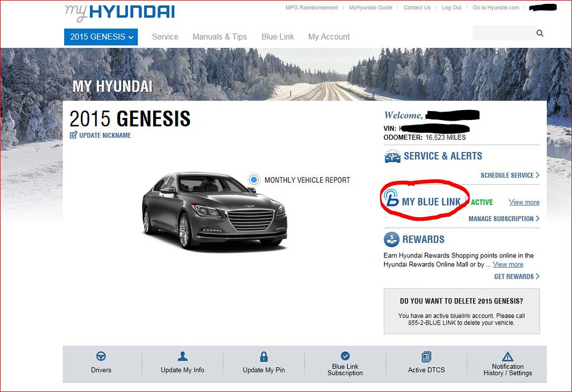The height and width of the screenshot is (392, 572).
Task: Select the Monthly Vehicle Report blue dot
Action: pyautogui.click(x=254, y=180)
